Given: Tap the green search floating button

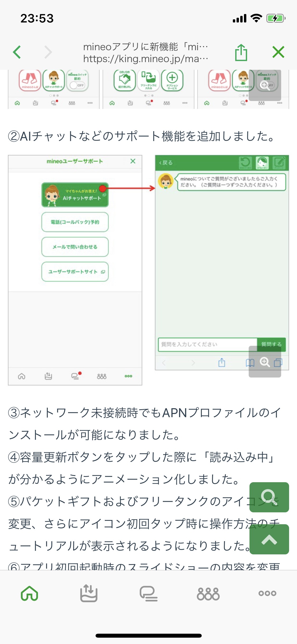Looking at the screenshot, I should pyautogui.click(x=269, y=497).
